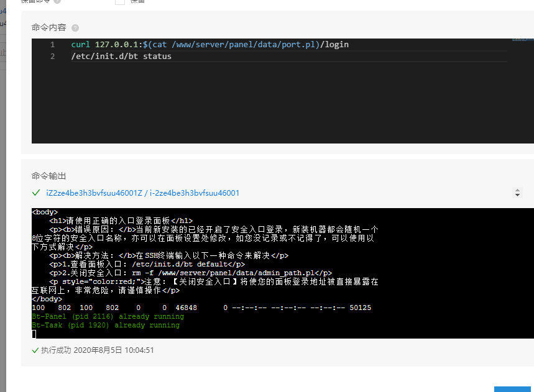Click the <h1> 请使用正确的入口登录面板 output line
Viewport: 534px width, 392px height.
coord(121,221)
